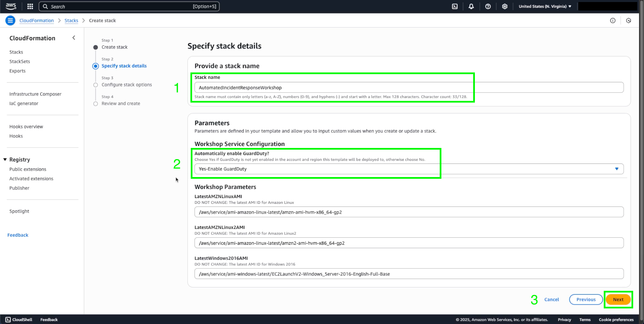The height and width of the screenshot is (324, 644).
Task: Click the Stacks breadcrumb link
Action: point(71,21)
